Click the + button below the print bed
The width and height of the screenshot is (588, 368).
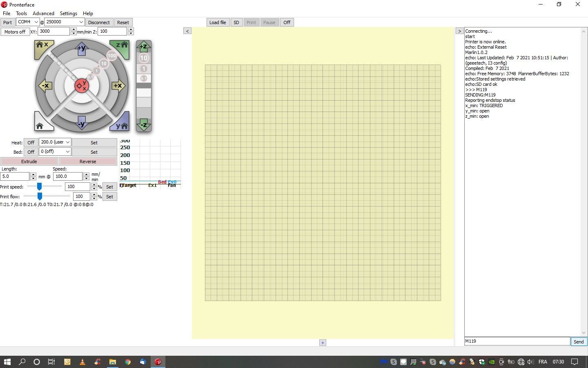coord(323,343)
